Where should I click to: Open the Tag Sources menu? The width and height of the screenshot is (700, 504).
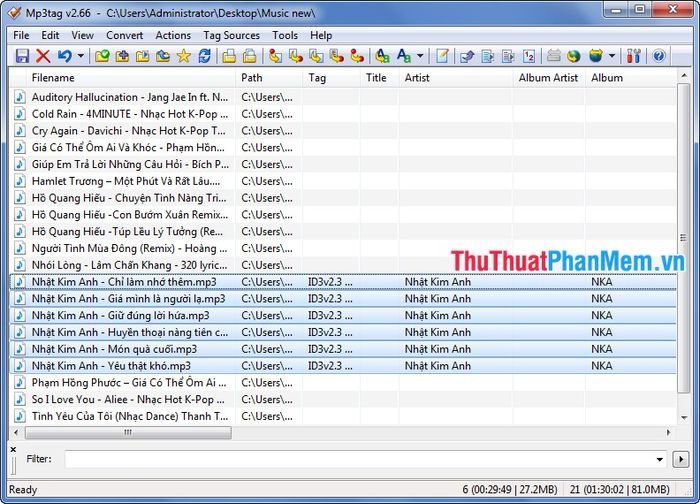pos(231,35)
